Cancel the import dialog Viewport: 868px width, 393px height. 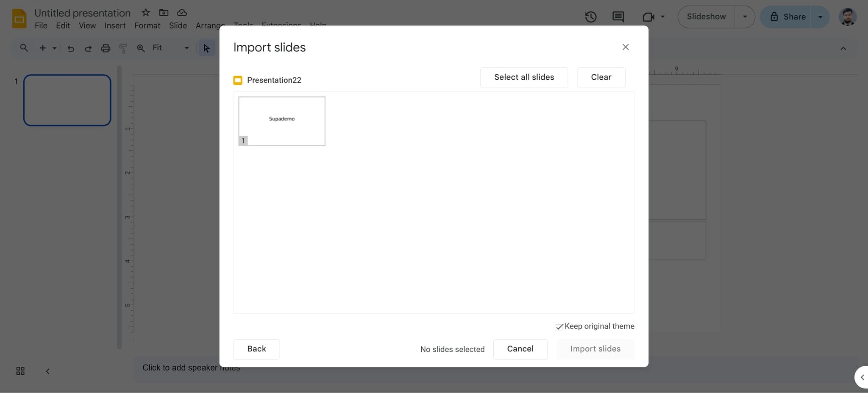point(520,349)
